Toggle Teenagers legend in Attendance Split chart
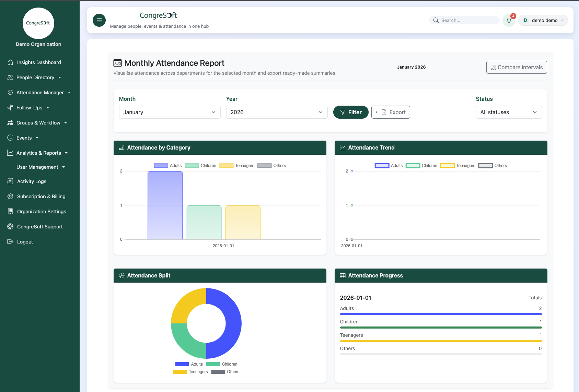 pyautogui.click(x=190, y=372)
